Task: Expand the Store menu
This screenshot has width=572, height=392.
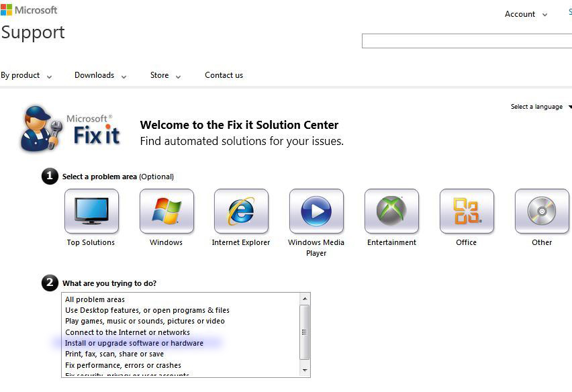Action: pos(165,75)
